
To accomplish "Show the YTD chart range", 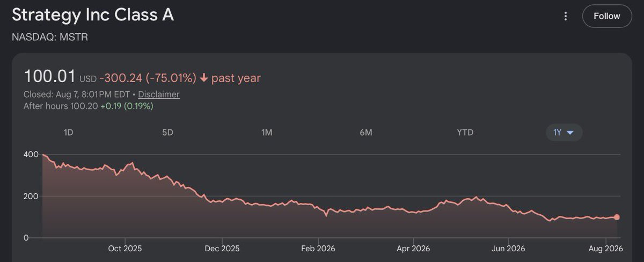I will pyautogui.click(x=465, y=133).
